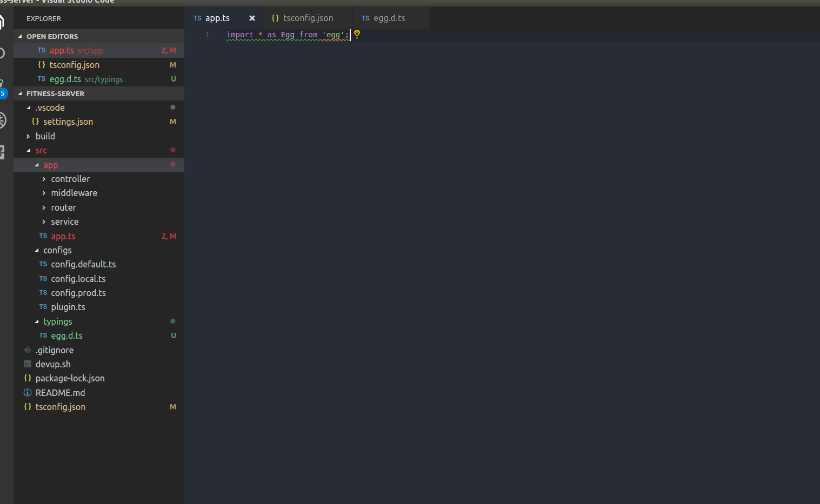
Task: Open the Extensions view from the activity bar
Action: tap(2, 152)
